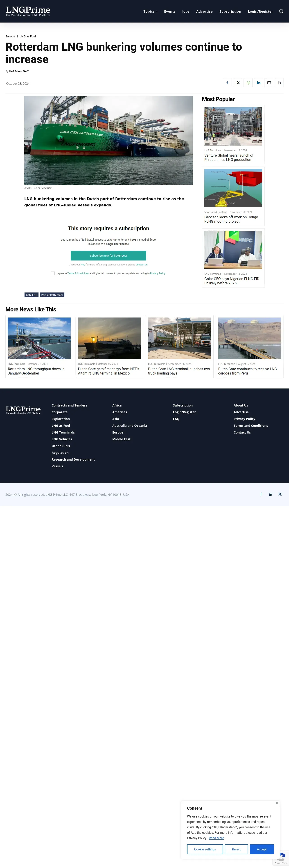Share article by email icon
Viewport: 289px width, 868px height.
click(x=269, y=83)
